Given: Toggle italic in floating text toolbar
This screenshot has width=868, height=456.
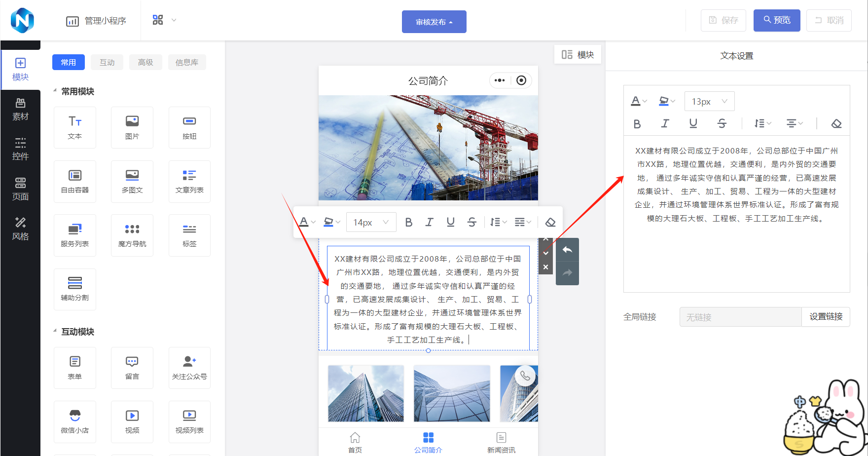Looking at the screenshot, I should pyautogui.click(x=429, y=222).
